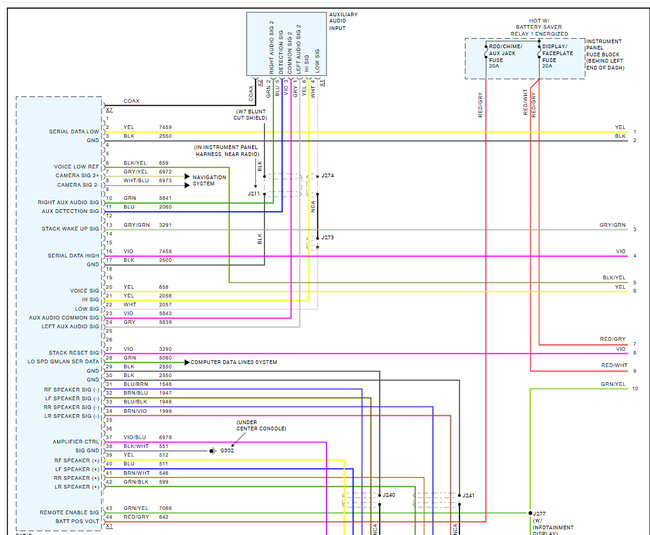Select circuit number 5060
The image size is (650, 535).
[x=165, y=358]
